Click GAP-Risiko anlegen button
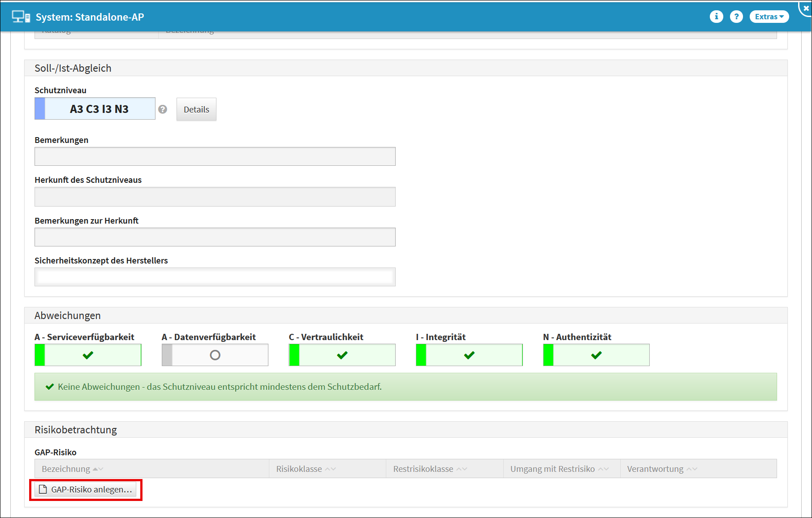 pyautogui.click(x=86, y=489)
